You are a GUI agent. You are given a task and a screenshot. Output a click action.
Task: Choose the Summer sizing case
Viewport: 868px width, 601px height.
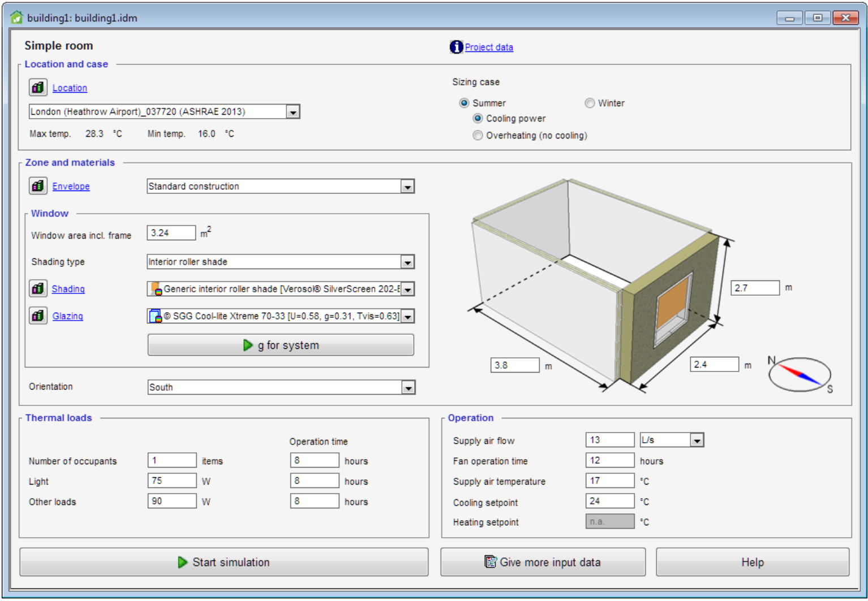(464, 103)
